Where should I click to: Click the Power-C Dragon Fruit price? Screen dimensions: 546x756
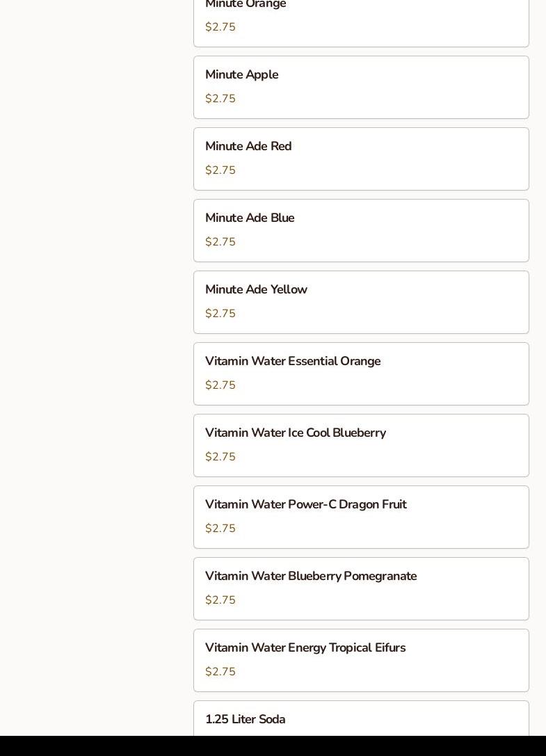coord(220,529)
